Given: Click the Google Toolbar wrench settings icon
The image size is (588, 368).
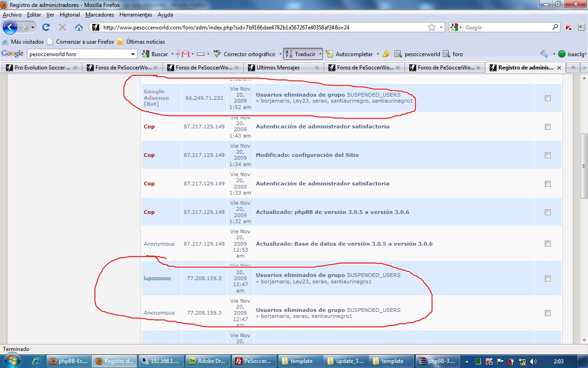Looking at the screenshot, I should pyautogui.click(x=544, y=54).
